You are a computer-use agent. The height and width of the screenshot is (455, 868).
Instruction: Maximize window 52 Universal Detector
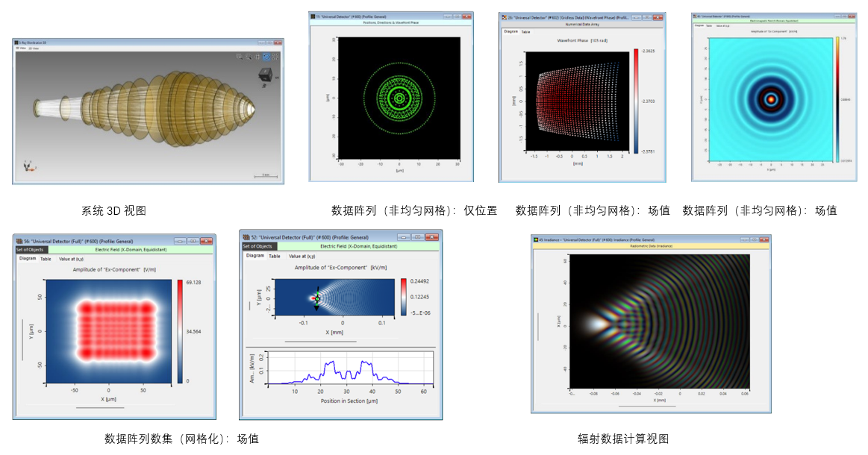tap(418, 237)
